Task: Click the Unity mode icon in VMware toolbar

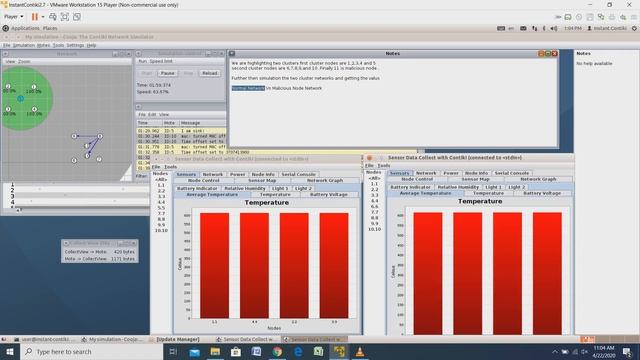Action: (x=77, y=17)
